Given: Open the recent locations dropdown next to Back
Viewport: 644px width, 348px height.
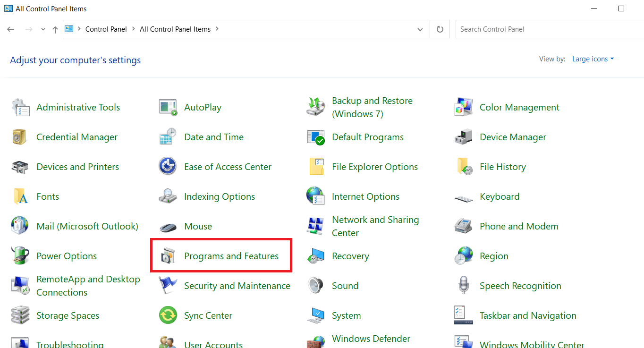Looking at the screenshot, I should coord(42,29).
